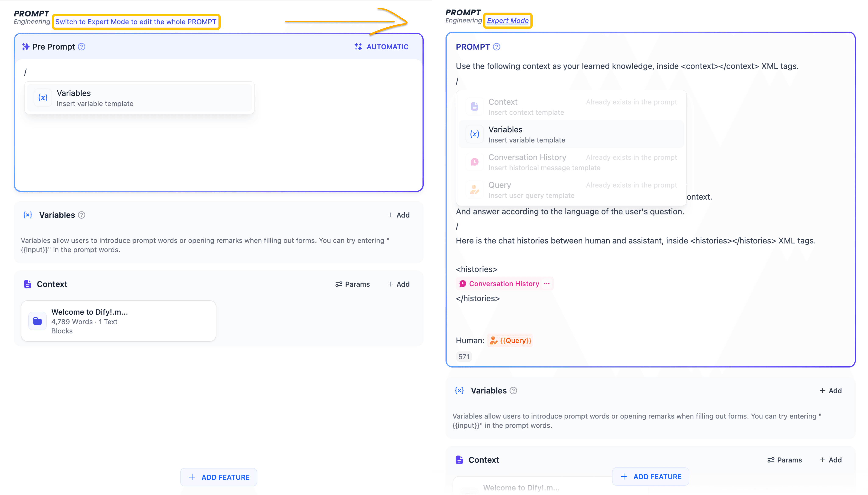Click the Pre Prompt help question icon
This screenshot has height=495, width=868.
pyautogui.click(x=82, y=47)
